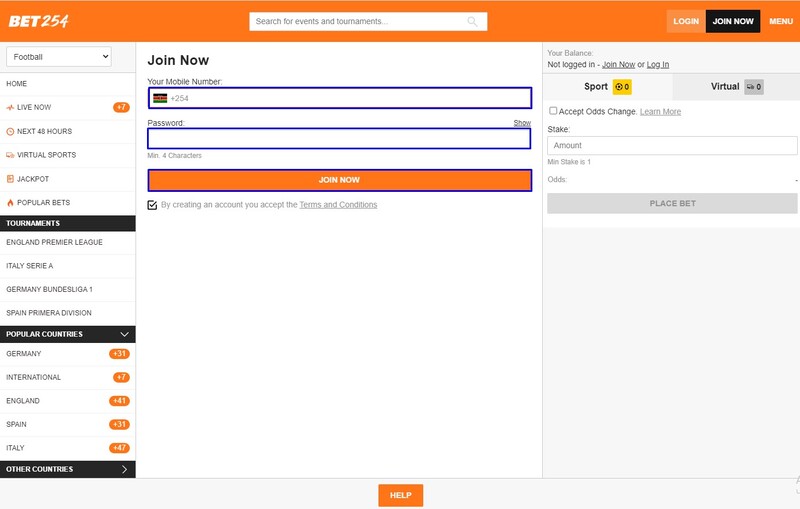This screenshot has height=509, width=800.
Task: Select SPAIN in popular countries
Action: point(67,424)
